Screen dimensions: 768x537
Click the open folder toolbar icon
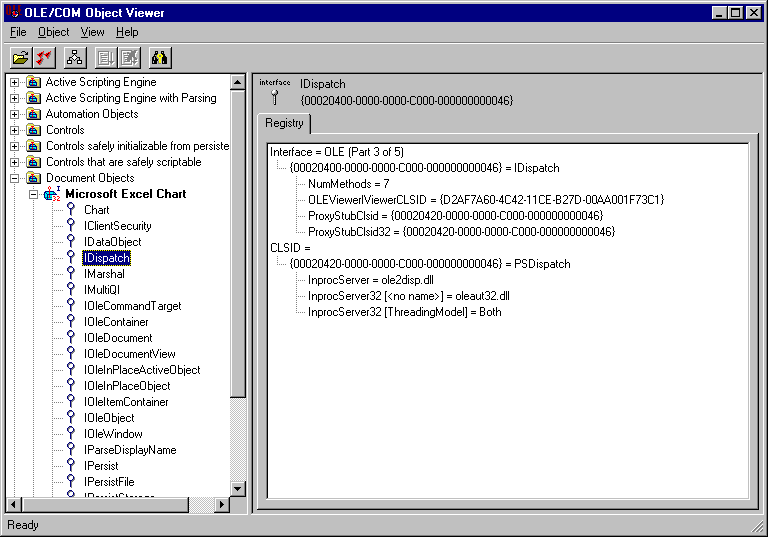20,57
